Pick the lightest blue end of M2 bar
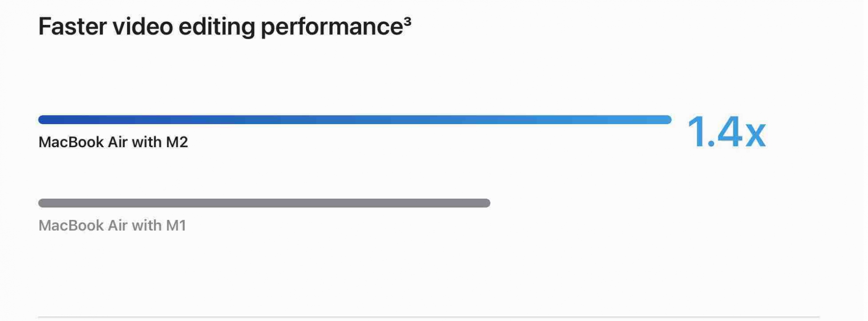 click(666, 120)
